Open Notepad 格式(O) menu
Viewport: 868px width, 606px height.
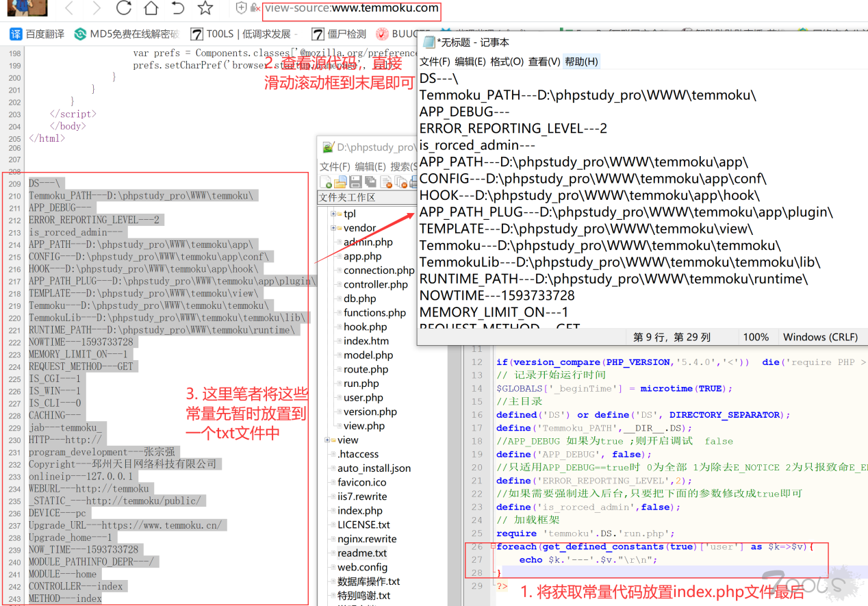(x=507, y=62)
